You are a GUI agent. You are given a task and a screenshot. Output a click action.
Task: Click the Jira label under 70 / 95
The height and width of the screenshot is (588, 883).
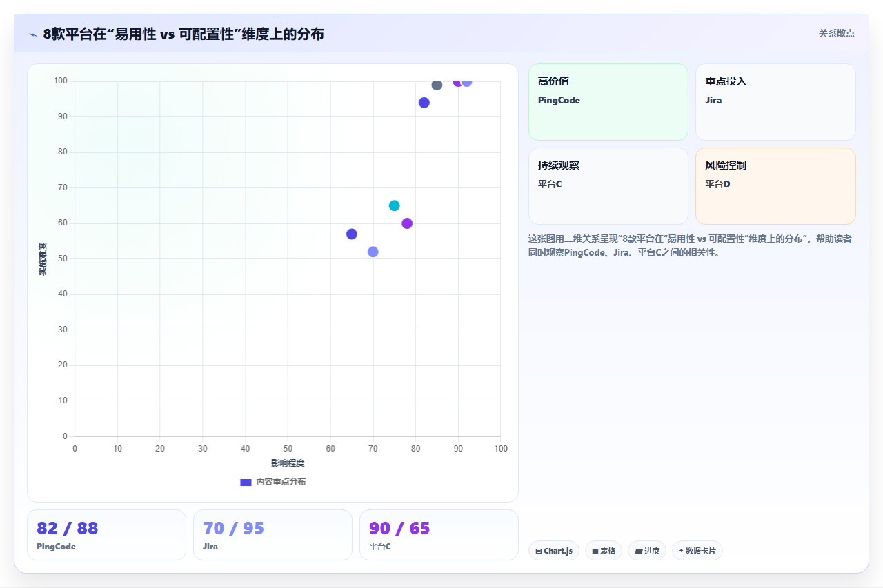coord(210,547)
